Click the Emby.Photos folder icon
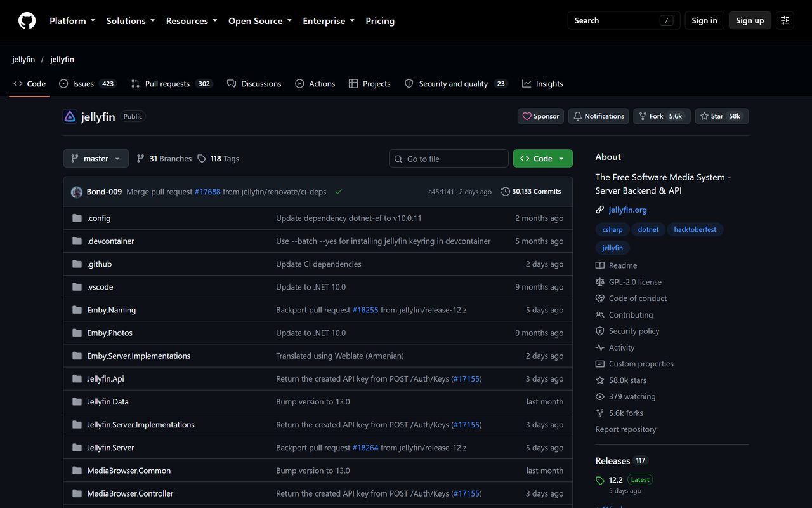The image size is (812, 508). [x=77, y=333]
